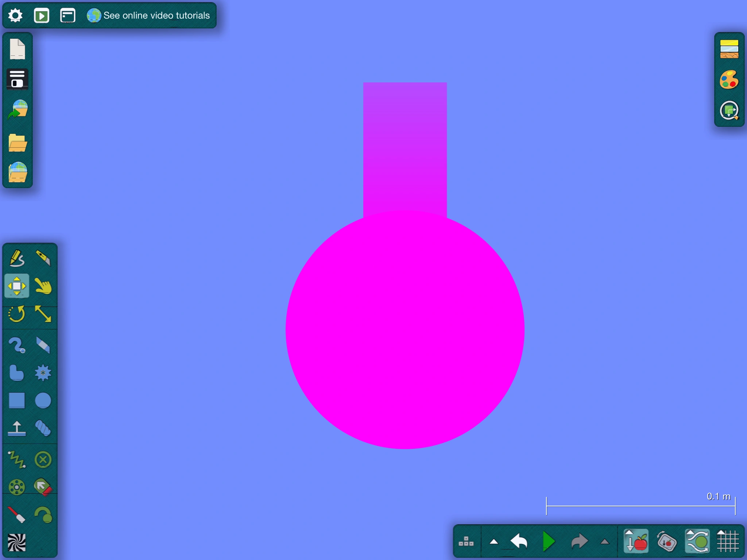The image size is (747, 560).
Task: Select the Sketch tool
Action: 17,258
